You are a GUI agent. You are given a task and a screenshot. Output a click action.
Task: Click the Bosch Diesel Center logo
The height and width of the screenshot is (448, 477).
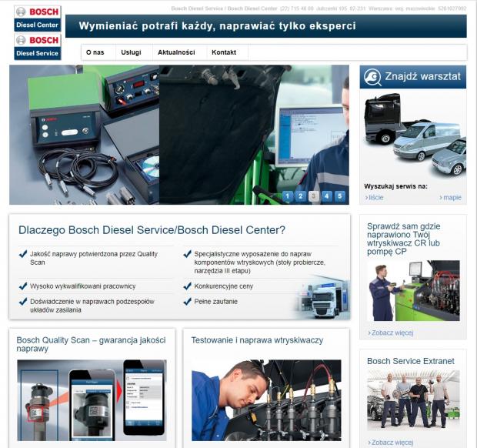[38, 18]
